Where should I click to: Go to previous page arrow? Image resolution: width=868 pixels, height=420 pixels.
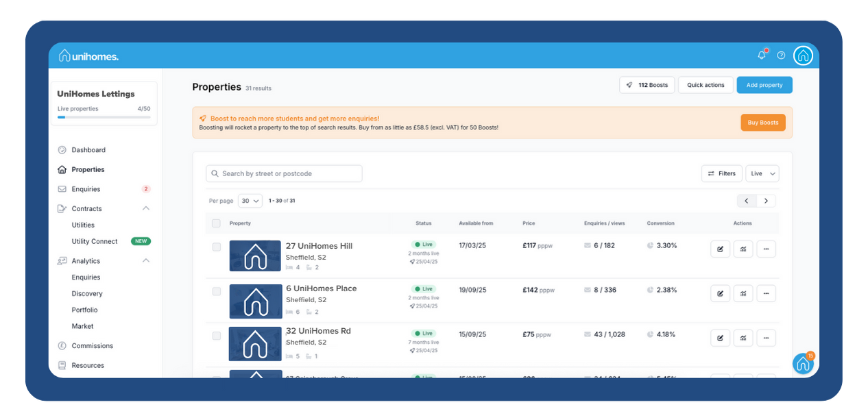747,201
